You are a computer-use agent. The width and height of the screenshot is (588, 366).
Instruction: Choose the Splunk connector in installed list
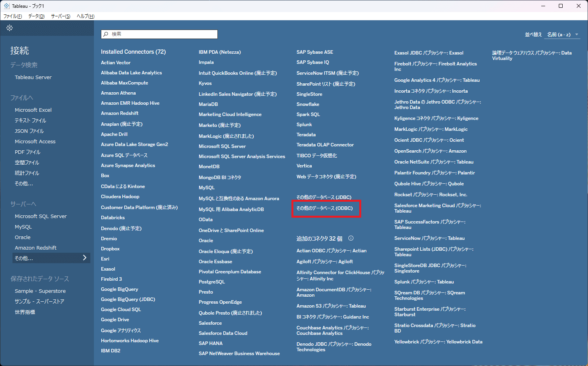point(304,125)
